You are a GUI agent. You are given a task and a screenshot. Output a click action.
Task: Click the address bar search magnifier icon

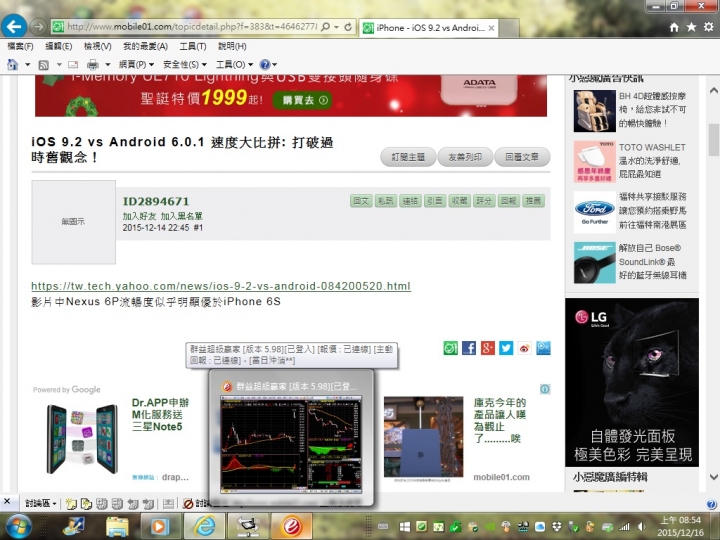(325, 27)
